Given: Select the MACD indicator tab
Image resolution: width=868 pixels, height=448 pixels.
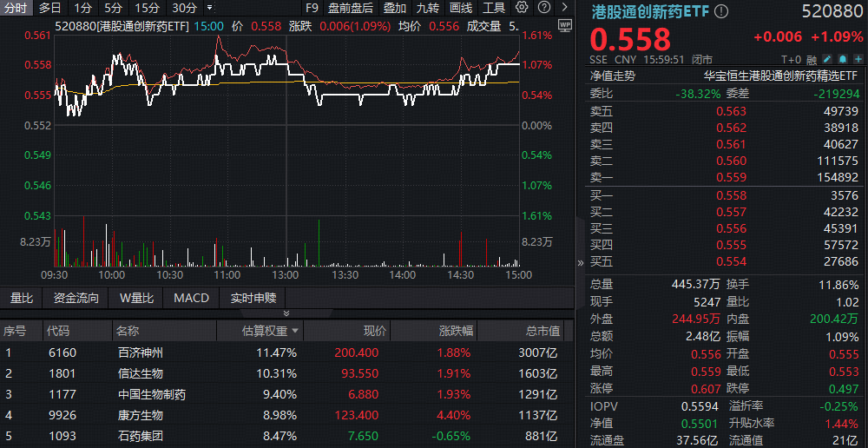Looking at the screenshot, I should tap(191, 298).
